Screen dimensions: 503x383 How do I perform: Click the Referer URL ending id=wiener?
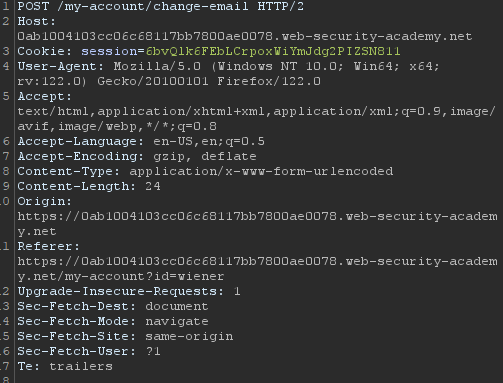click(257, 269)
